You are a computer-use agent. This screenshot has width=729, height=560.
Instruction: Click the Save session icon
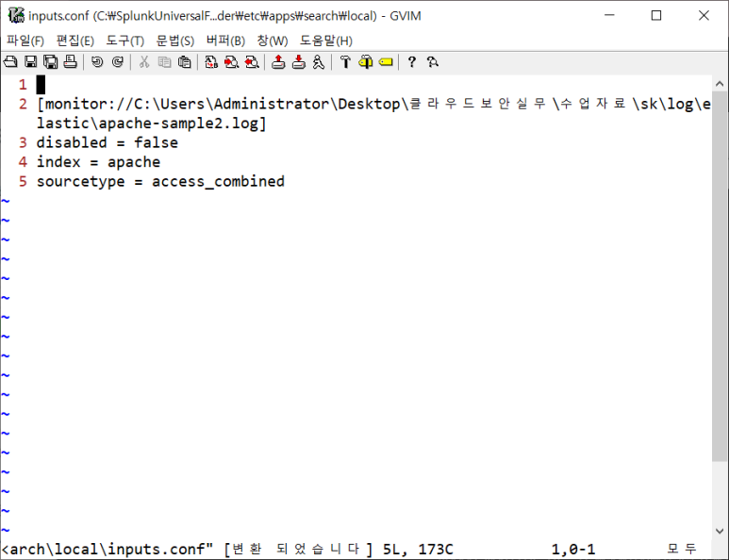(x=298, y=62)
